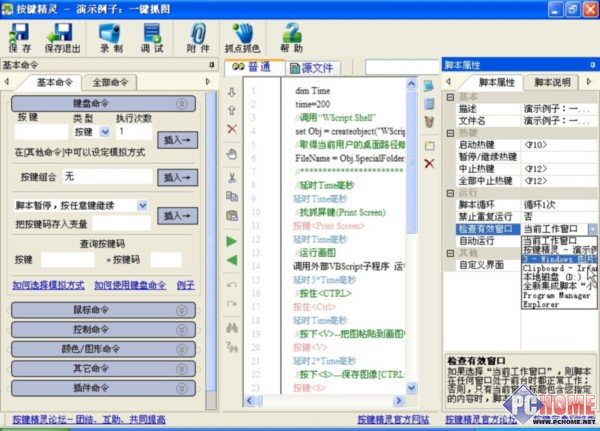Click the 附件 (Attachment) paperclip icon

pyautogui.click(x=197, y=39)
